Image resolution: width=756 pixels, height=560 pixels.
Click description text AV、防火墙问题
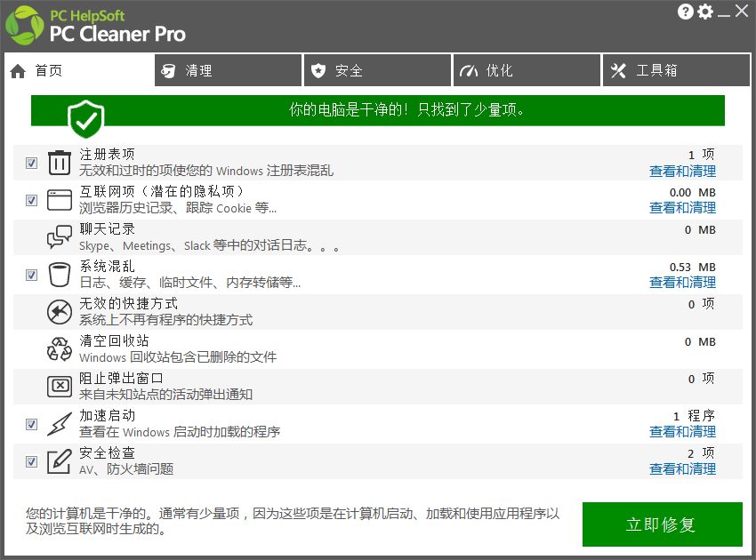[x=126, y=469]
